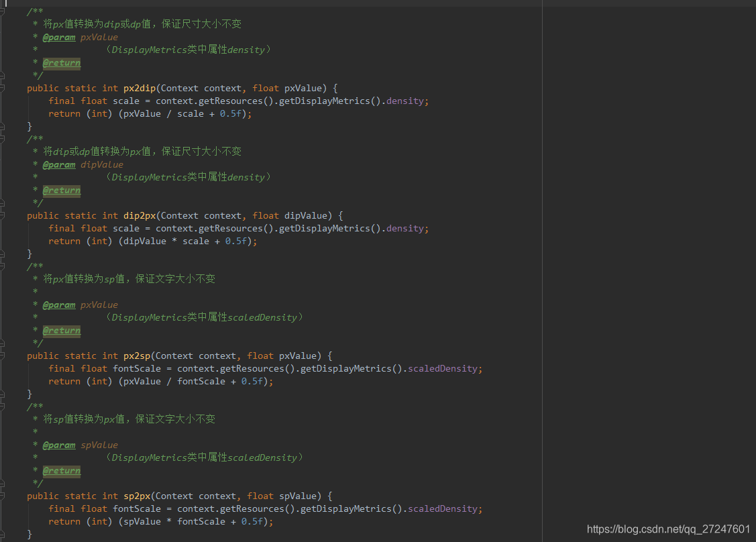Viewport: 756px width, 542px height.
Task: Click highlighted @return tag above px2dip
Action: (62, 62)
